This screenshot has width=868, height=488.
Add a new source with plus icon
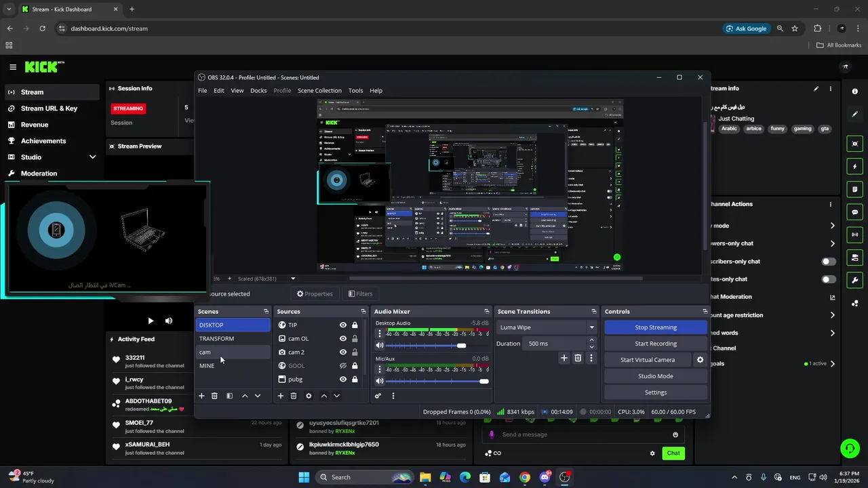[x=281, y=396]
